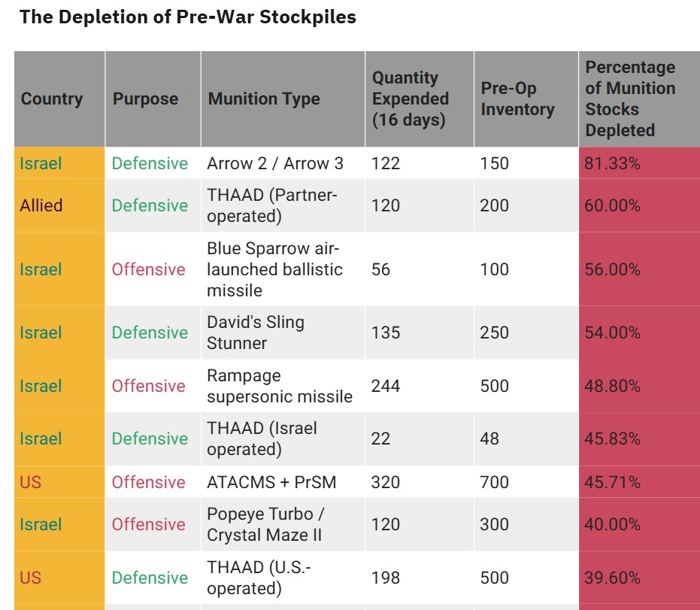Select the 81.33% depletion cell
700x610 pixels.
tap(613, 163)
